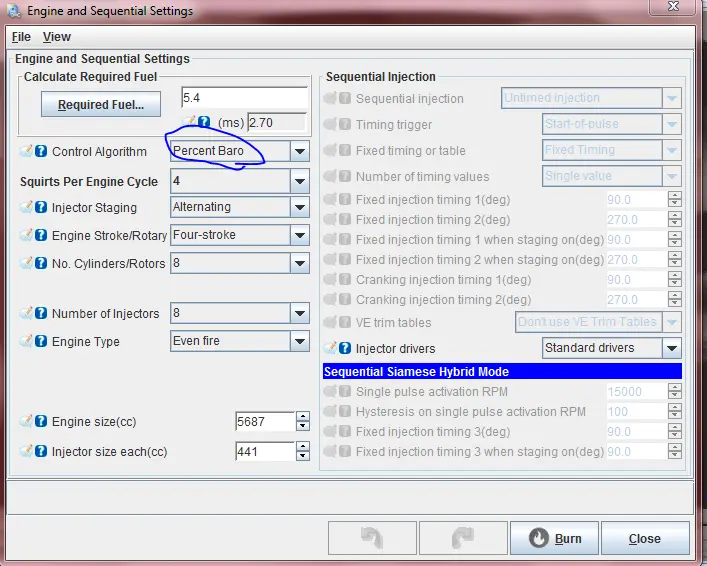Click the Required Fuel... button

click(101, 104)
